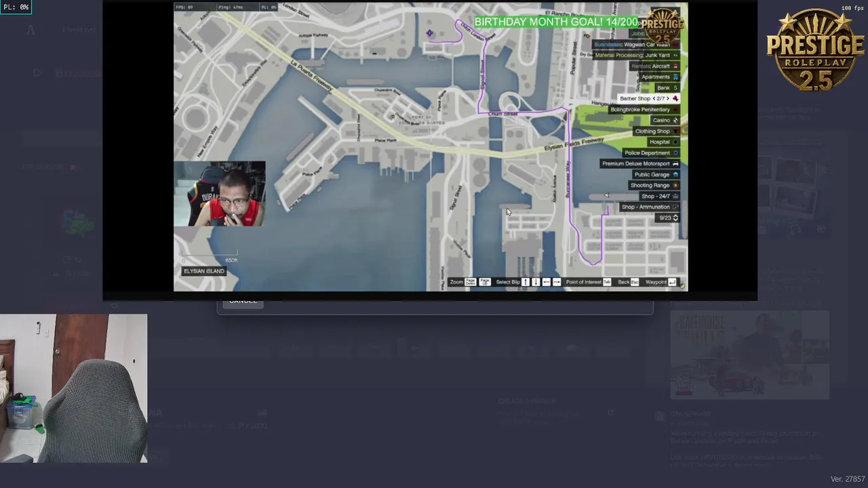
Task: Click the Public Garage legend icon
Action: (675, 174)
